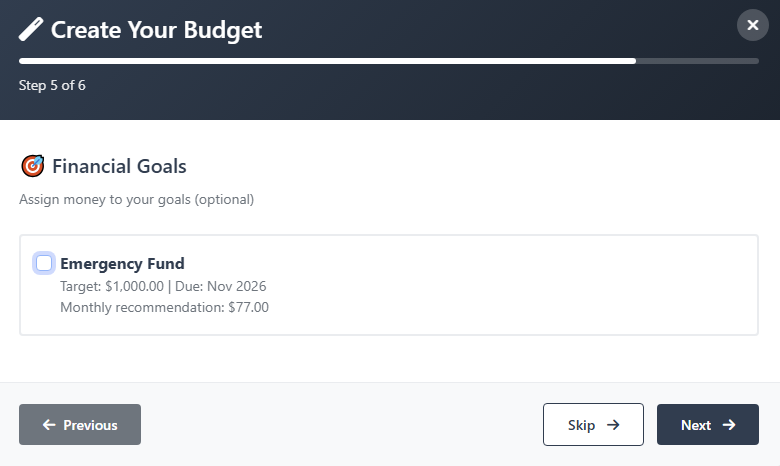This screenshot has width=780, height=466.
Task: Click the unfilled end of the progress bar
Action: click(x=700, y=61)
